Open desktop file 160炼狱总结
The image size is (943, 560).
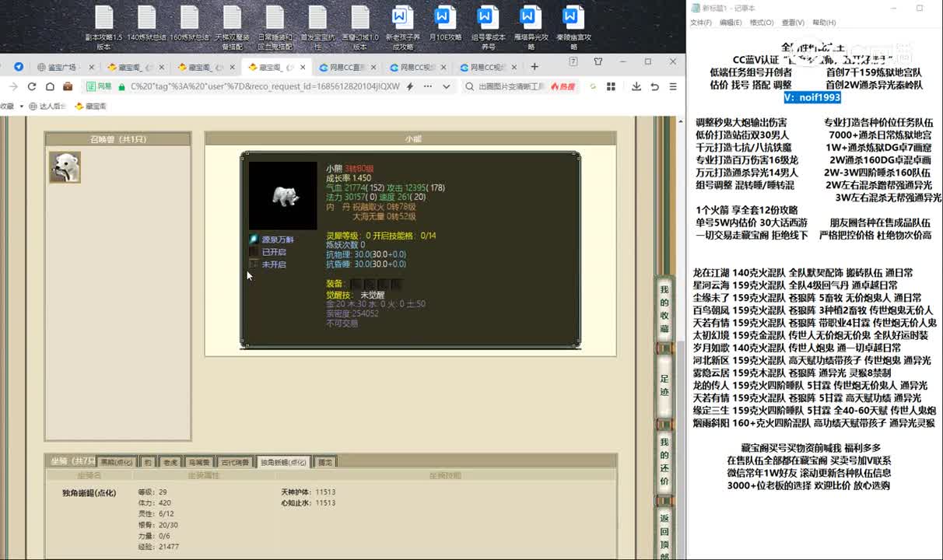[x=189, y=23]
